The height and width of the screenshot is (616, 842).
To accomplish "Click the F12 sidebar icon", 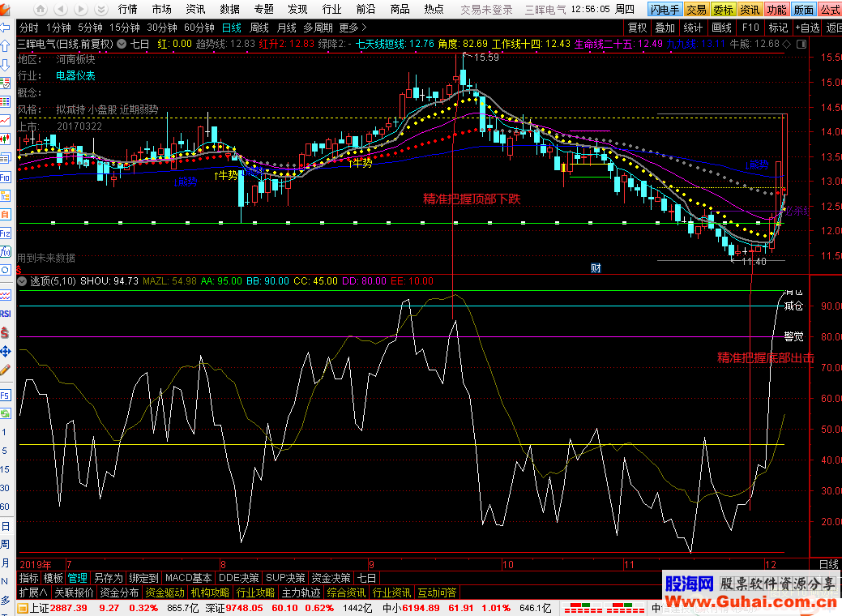I will 6,233.
